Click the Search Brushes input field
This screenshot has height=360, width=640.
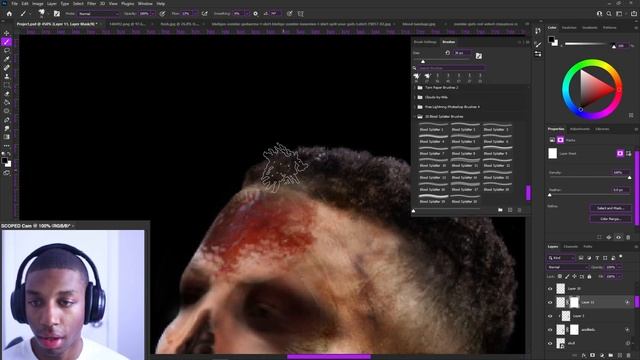pyautogui.click(x=451, y=68)
